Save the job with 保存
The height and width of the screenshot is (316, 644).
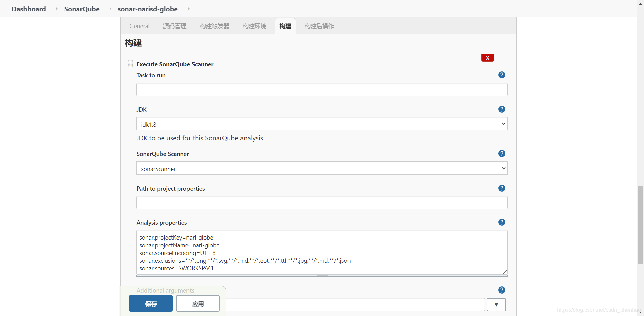coord(151,304)
